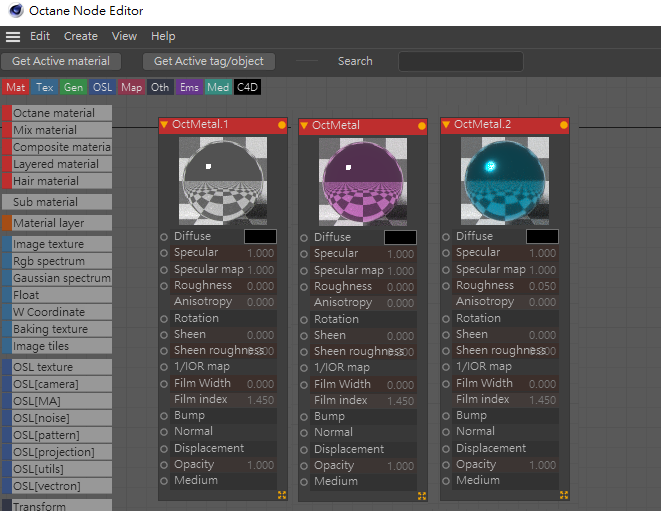Toggle the Med node filter

[x=218, y=87]
